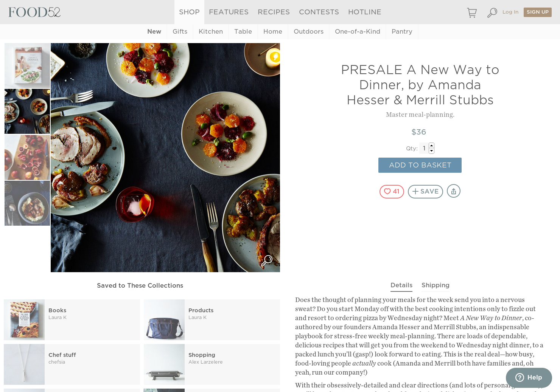
Task: Click the FOOD52 logo
Action: point(34,12)
